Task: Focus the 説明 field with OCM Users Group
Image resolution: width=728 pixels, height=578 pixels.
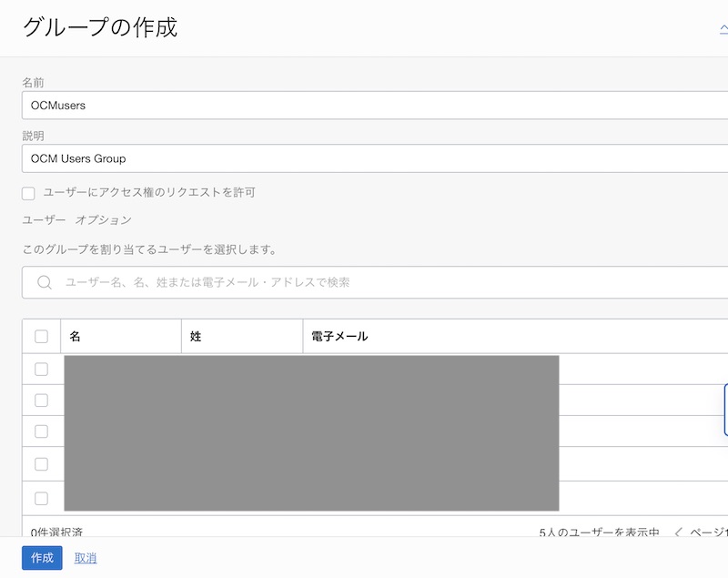Action: [364, 158]
